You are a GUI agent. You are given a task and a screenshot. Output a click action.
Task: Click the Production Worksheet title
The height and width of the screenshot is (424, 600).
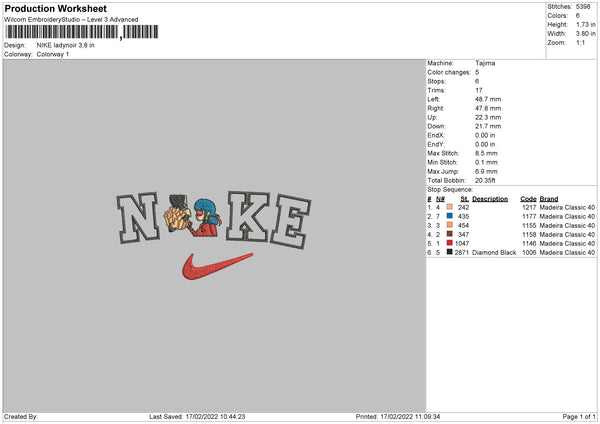(x=55, y=8)
